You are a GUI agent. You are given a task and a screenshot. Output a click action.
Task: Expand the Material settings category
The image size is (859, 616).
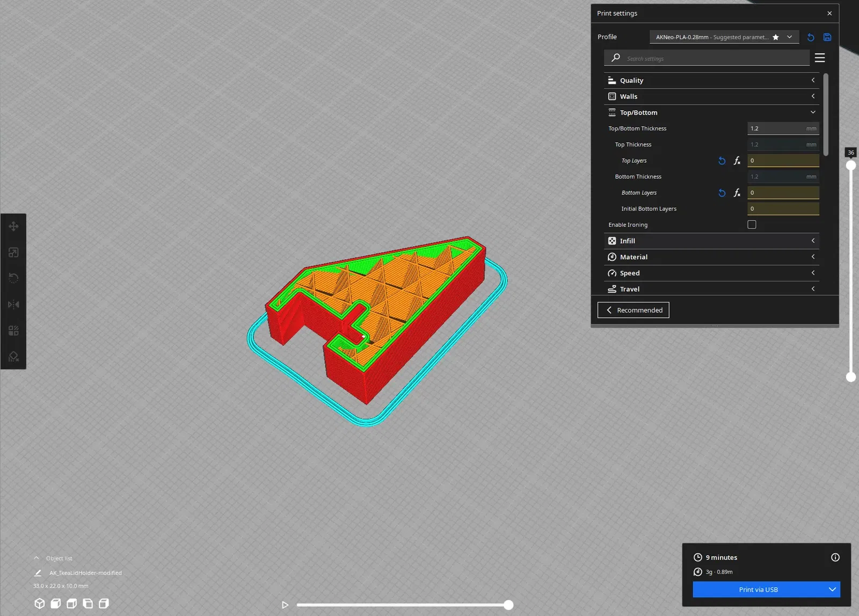pos(711,257)
